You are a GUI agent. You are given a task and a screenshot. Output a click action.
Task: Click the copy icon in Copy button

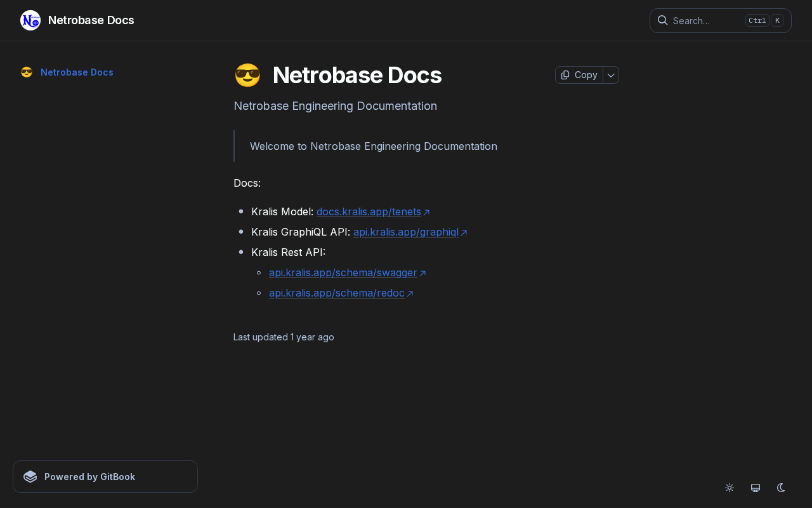click(565, 75)
